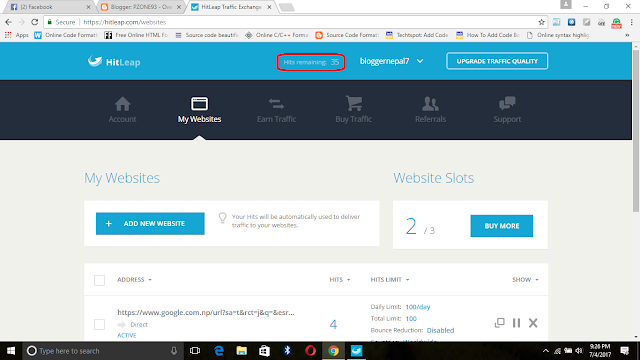Open Techtspot Add Code bookmark
The image size is (640, 360).
[417, 35]
